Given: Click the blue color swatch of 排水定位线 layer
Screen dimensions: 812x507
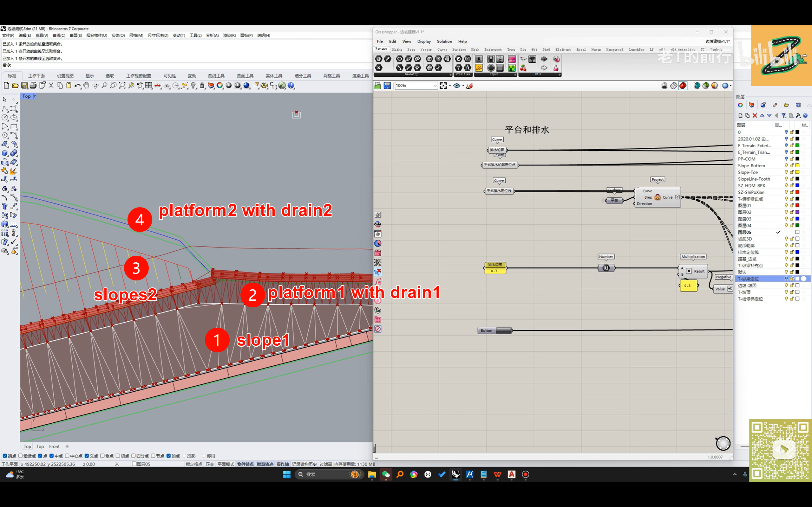Looking at the screenshot, I should [798, 252].
